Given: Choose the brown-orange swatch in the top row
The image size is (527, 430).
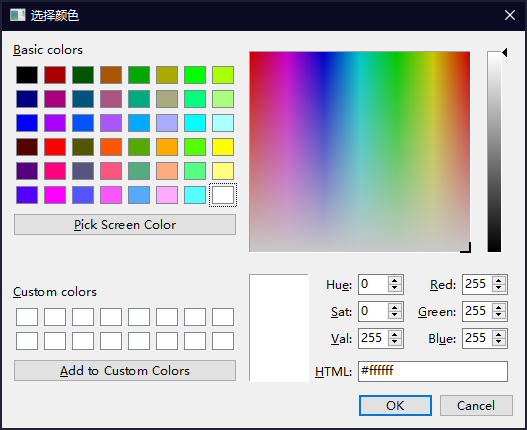Looking at the screenshot, I should coord(111,75).
